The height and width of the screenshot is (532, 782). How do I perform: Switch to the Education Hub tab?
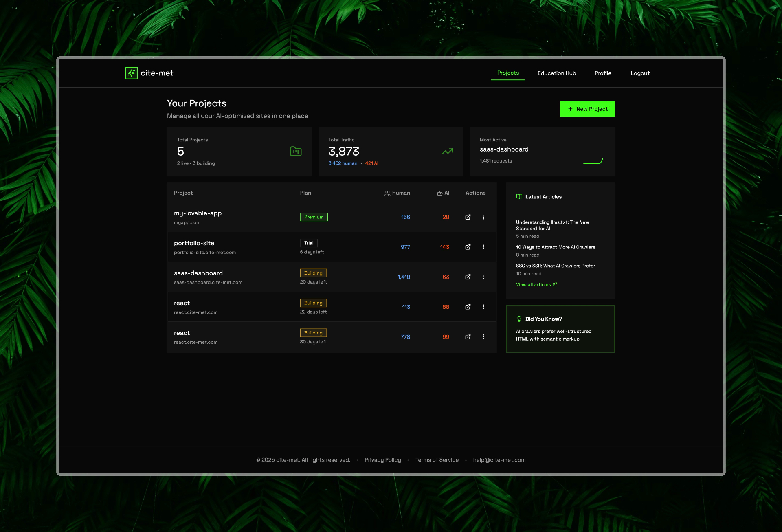pyautogui.click(x=556, y=73)
